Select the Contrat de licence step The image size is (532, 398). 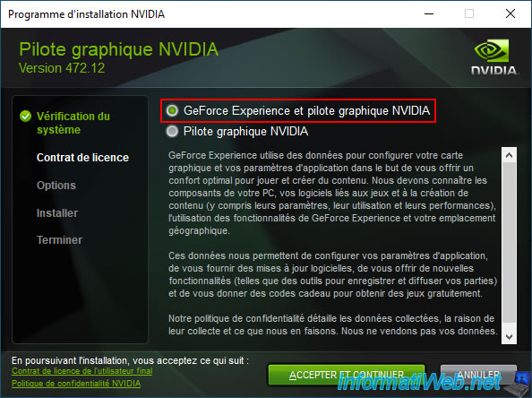tap(82, 158)
